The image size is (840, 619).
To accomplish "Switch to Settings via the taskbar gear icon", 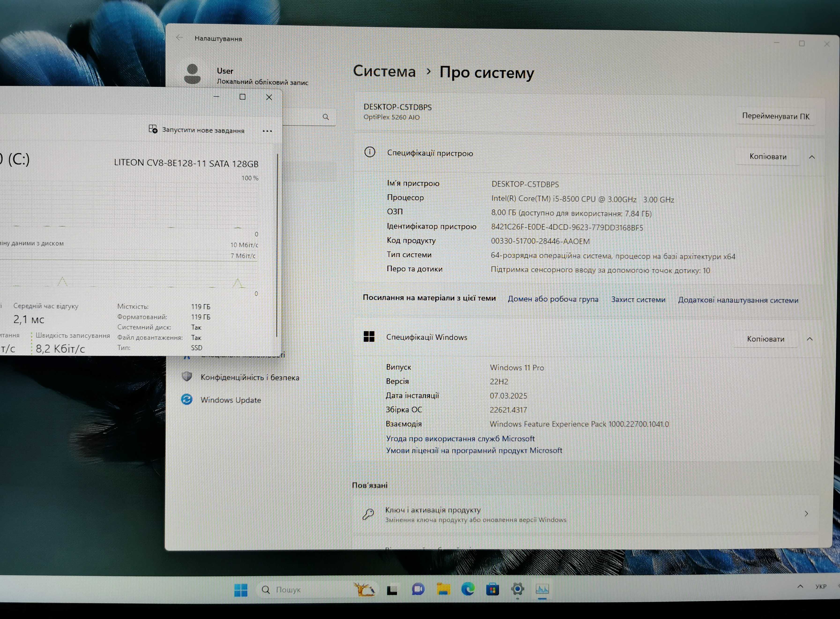I will pyautogui.click(x=517, y=589).
